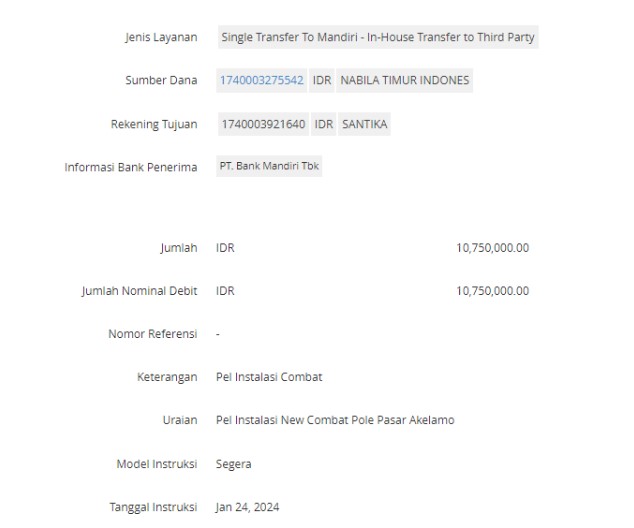Click the Nomor Referensi dash value

pyautogui.click(x=218, y=334)
